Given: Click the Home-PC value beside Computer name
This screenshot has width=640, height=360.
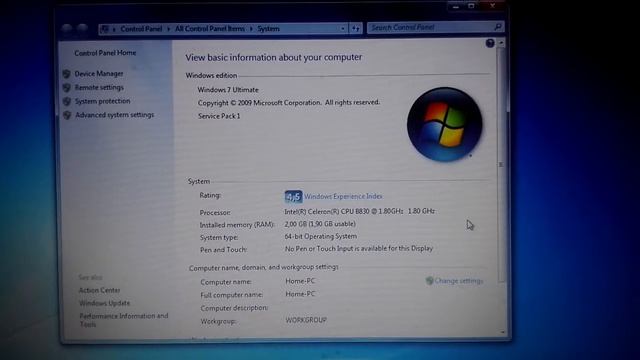Looking at the screenshot, I should [x=300, y=281].
